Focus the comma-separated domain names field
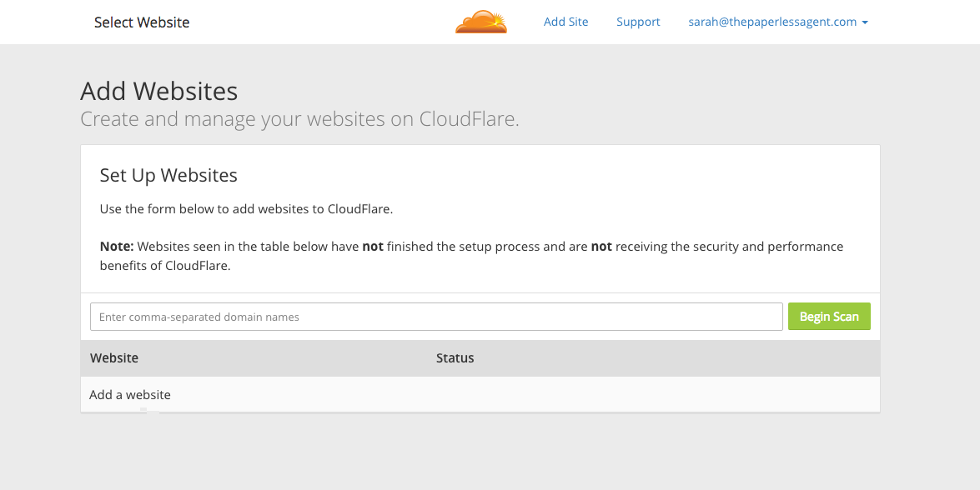This screenshot has height=490, width=980. [x=436, y=317]
